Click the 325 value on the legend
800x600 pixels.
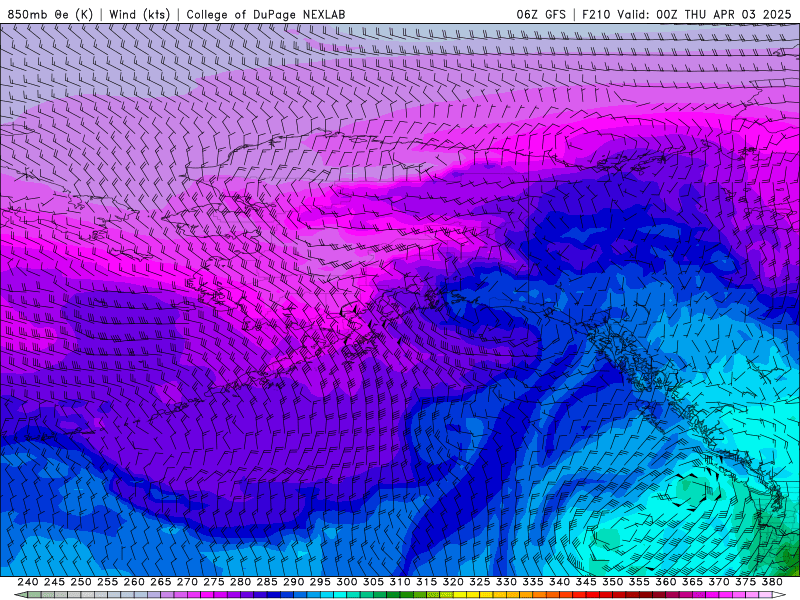click(x=480, y=582)
